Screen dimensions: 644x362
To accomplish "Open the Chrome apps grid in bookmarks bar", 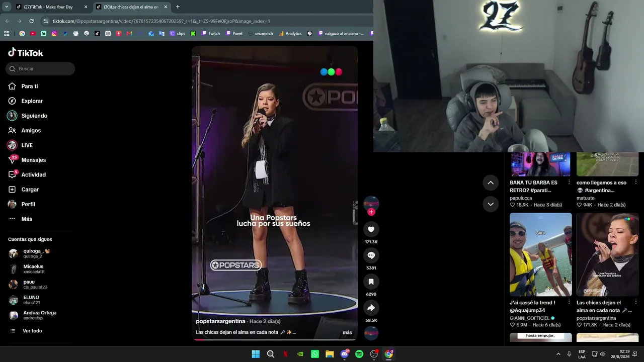I will click(x=7, y=34).
